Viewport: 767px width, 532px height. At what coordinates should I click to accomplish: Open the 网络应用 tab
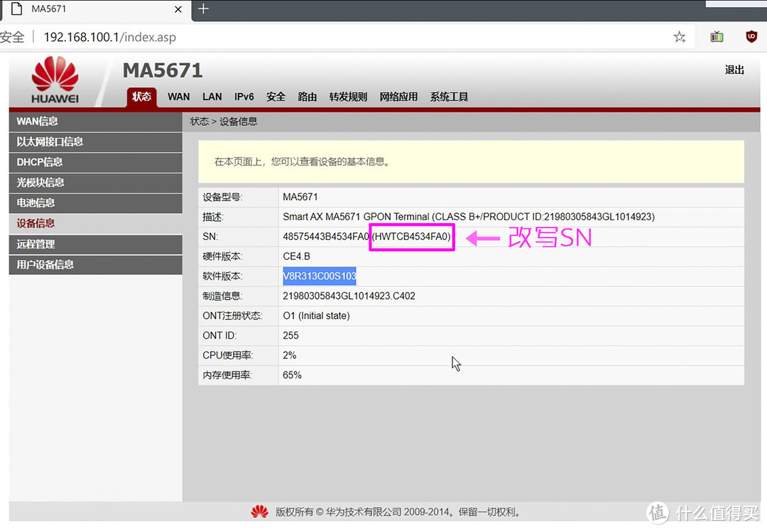pyautogui.click(x=398, y=97)
